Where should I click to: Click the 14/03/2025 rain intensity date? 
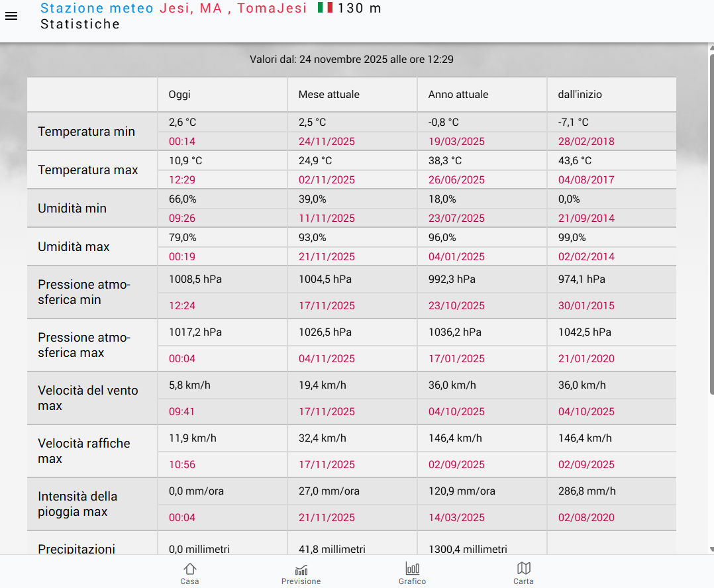coord(456,517)
